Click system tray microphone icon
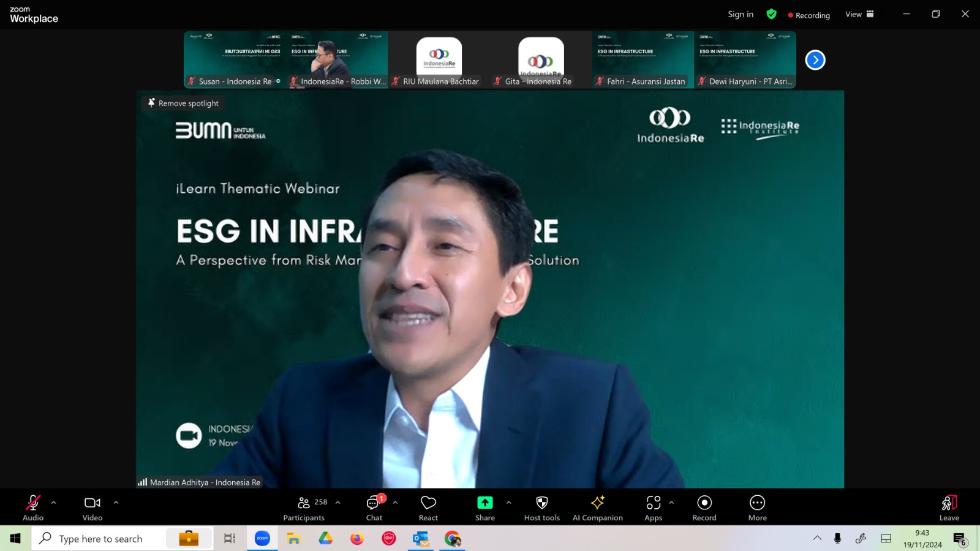Screen dimensions: 980x551 click(837, 538)
